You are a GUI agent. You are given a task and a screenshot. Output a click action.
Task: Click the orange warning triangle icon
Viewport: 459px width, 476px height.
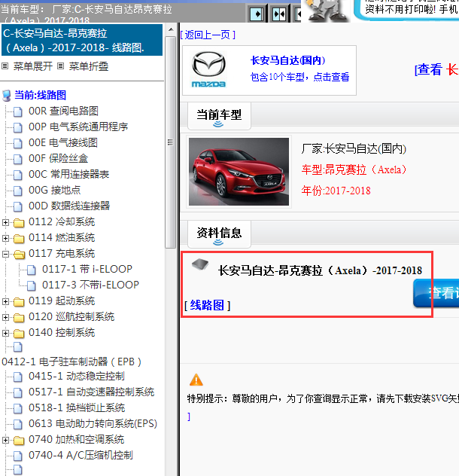[x=196, y=380]
